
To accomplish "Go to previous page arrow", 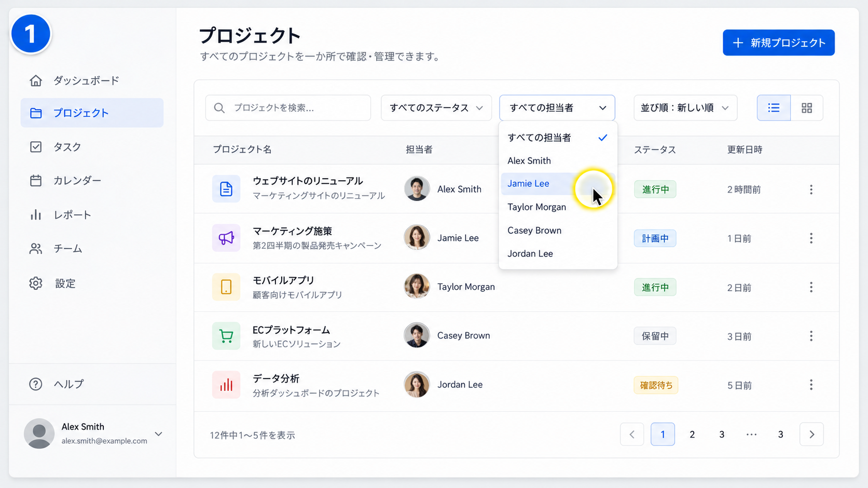I will (632, 435).
